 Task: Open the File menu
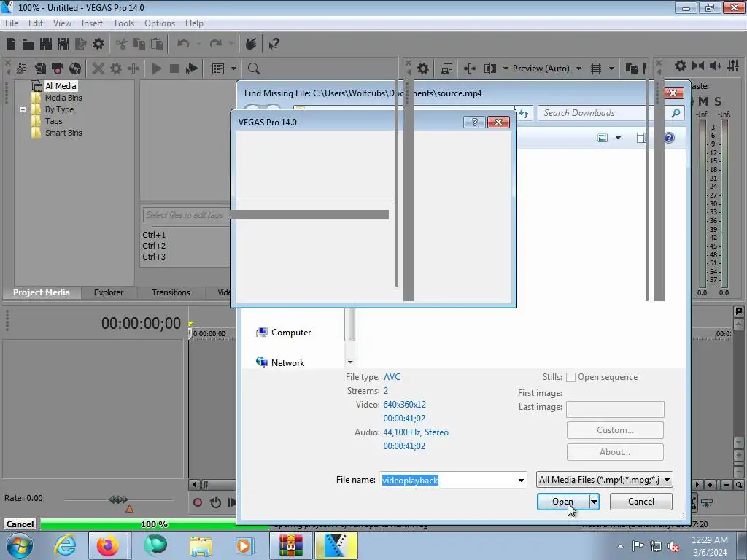coord(12,23)
